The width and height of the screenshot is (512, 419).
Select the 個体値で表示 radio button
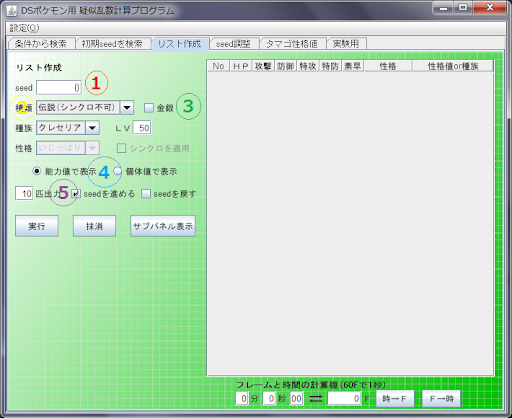[x=117, y=171]
